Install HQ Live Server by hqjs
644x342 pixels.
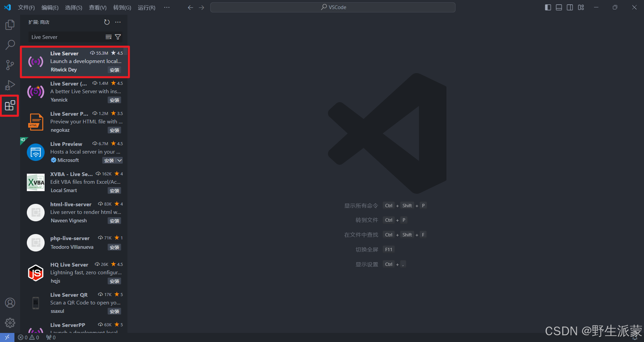tap(114, 281)
